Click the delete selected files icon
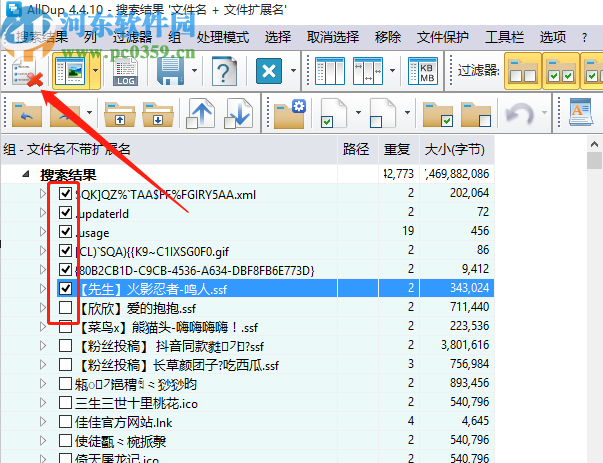Image resolution: width=603 pixels, height=463 pixels. (x=26, y=72)
